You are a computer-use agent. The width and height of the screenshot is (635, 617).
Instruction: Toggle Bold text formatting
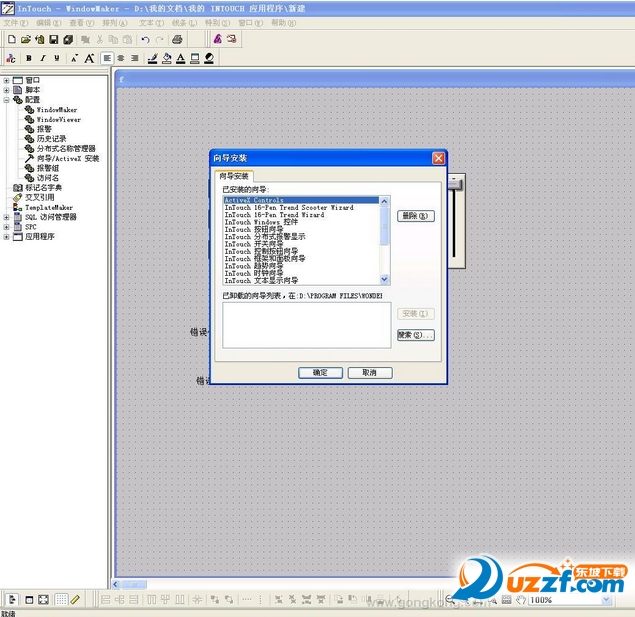point(29,58)
